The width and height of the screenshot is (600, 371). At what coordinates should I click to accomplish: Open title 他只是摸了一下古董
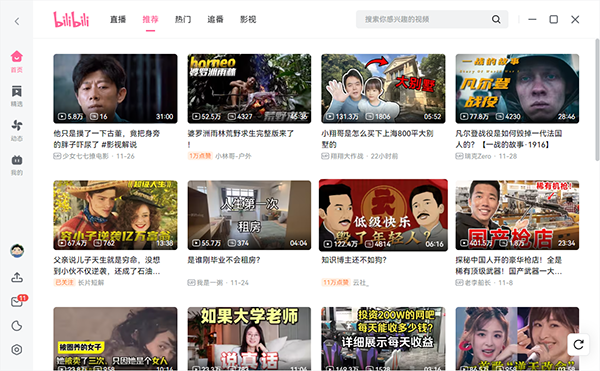tap(106, 139)
